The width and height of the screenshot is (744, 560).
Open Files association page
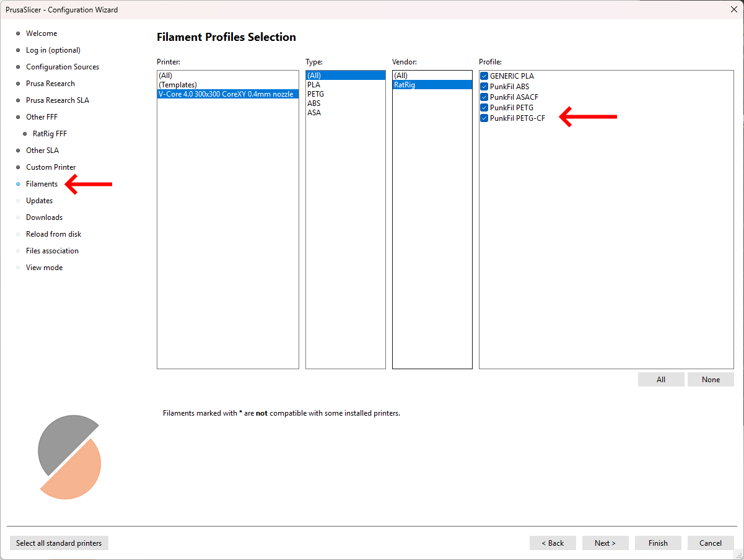[52, 251]
